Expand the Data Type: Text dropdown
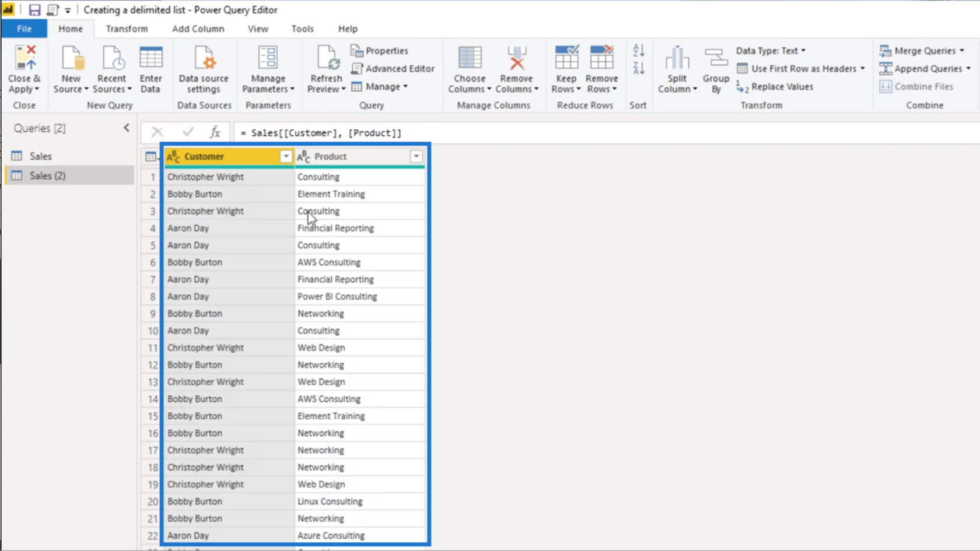The image size is (980, 551). click(x=771, y=51)
